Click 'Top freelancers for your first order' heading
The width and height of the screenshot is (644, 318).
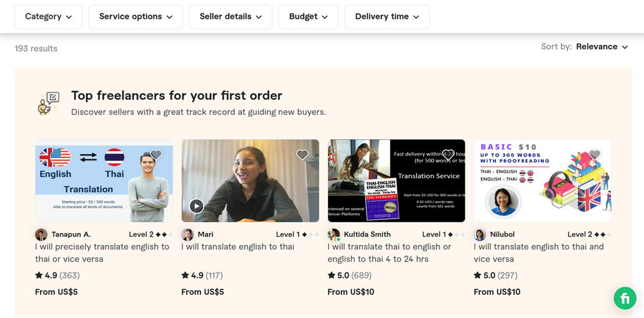[x=177, y=96]
